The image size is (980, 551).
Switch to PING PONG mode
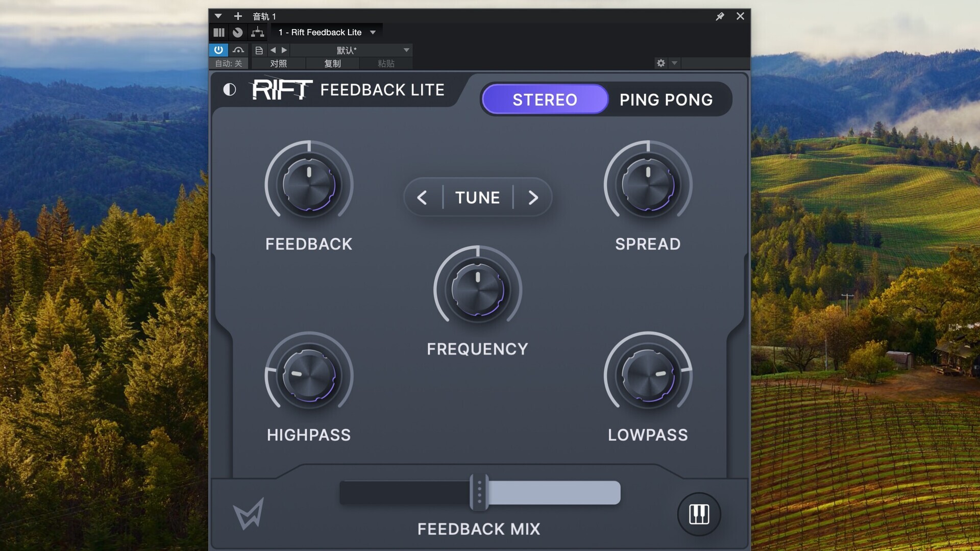click(x=666, y=99)
